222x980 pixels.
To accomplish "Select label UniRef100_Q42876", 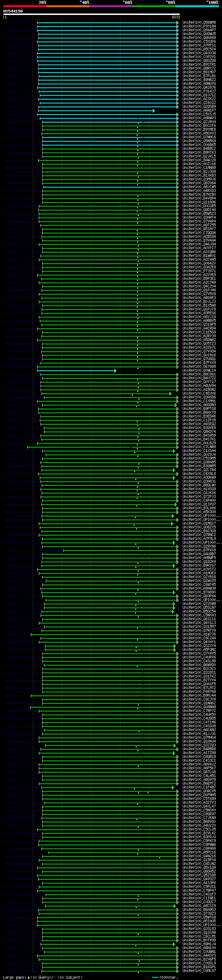I will pos(199,88).
